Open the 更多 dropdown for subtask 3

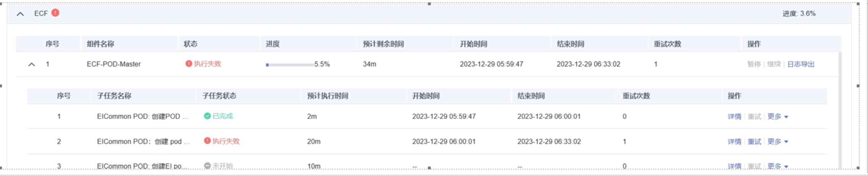[778, 166]
